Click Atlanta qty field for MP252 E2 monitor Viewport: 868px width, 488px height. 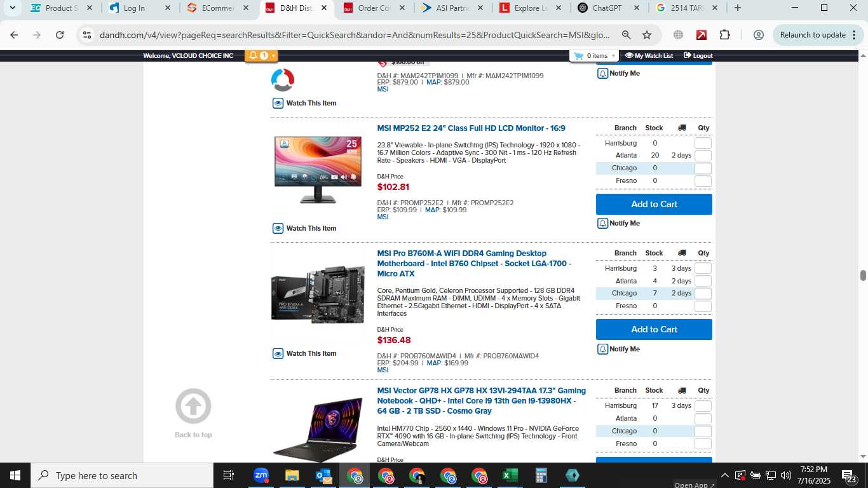pyautogui.click(x=703, y=156)
